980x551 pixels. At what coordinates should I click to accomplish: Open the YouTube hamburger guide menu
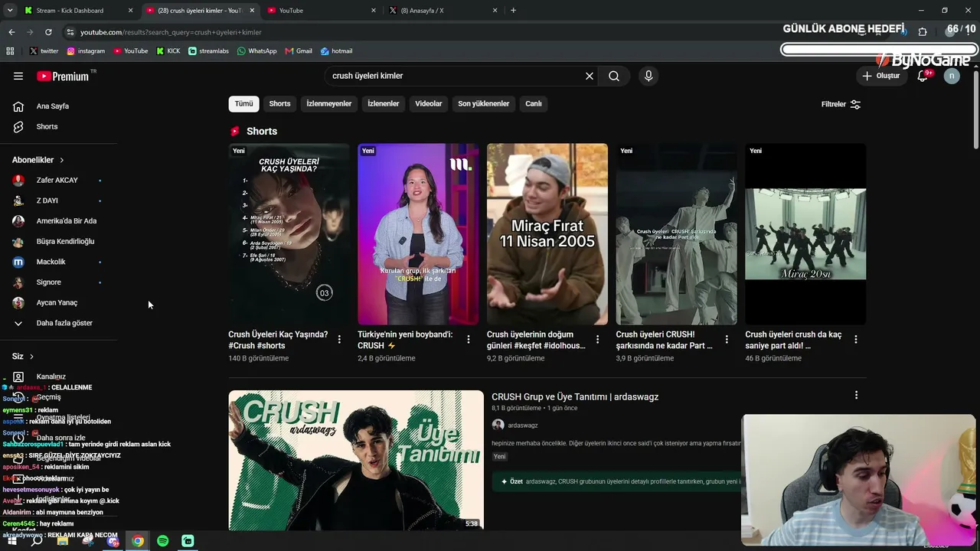click(x=18, y=76)
